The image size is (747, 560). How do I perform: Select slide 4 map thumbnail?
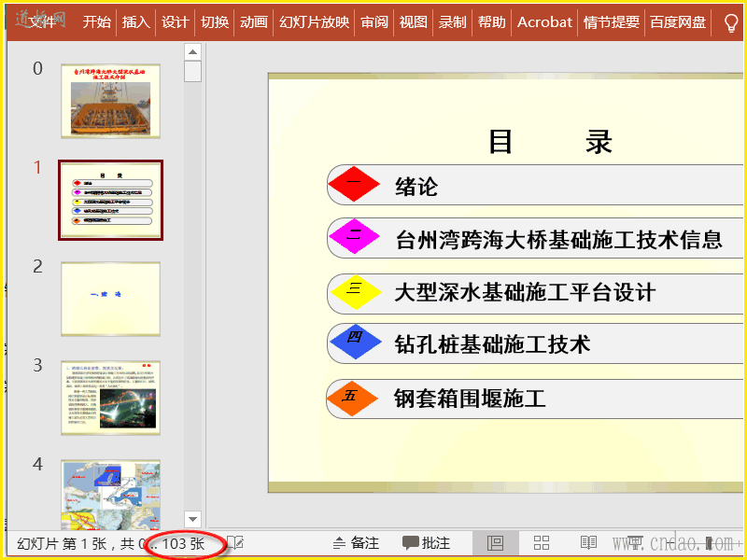click(x=110, y=496)
